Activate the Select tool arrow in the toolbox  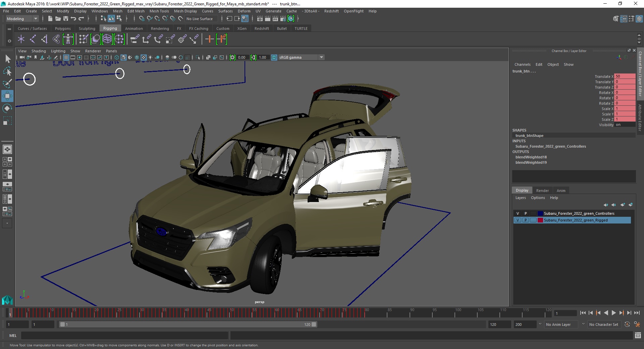[x=7, y=59]
